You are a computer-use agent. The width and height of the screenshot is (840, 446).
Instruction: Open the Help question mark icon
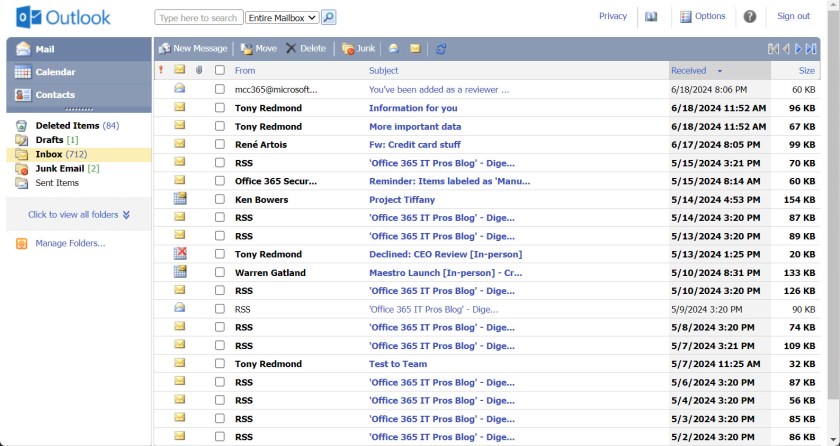[x=749, y=17]
